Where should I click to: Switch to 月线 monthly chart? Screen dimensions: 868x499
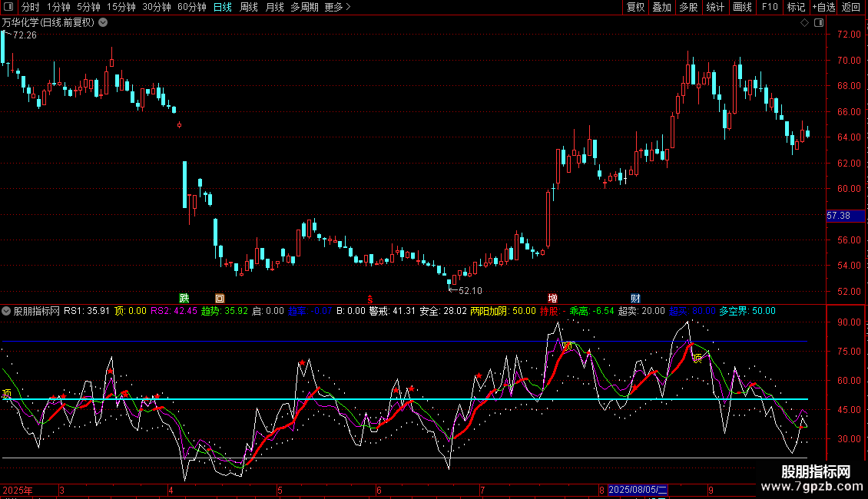pyautogui.click(x=274, y=7)
